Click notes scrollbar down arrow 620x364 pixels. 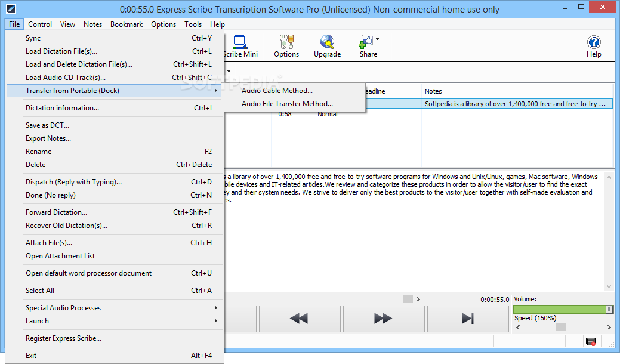coord(609,286)
